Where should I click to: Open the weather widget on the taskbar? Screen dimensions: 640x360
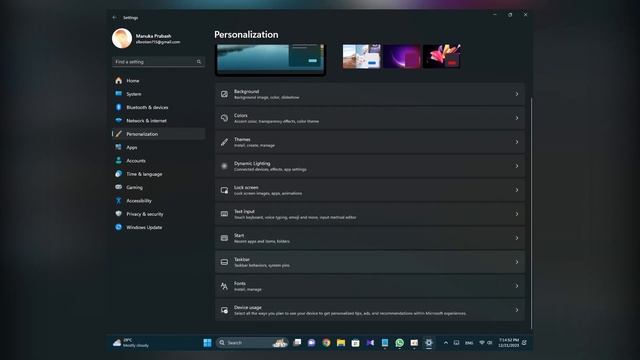(131, 343)
